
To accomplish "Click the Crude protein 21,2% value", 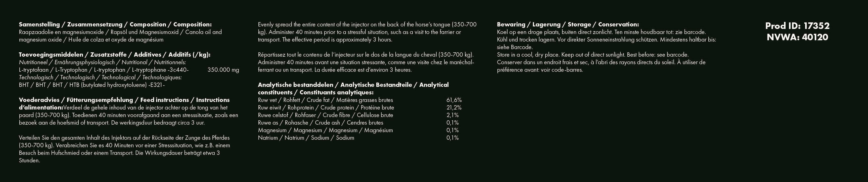I will [453, 108].
